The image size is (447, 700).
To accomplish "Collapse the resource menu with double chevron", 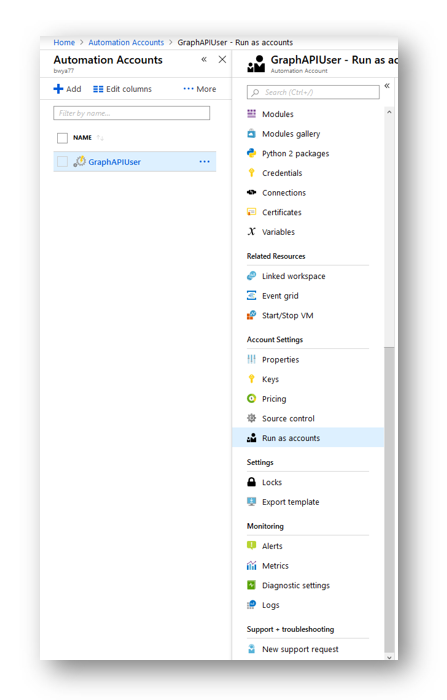I will pyautogui.click(x=387, y=86).
